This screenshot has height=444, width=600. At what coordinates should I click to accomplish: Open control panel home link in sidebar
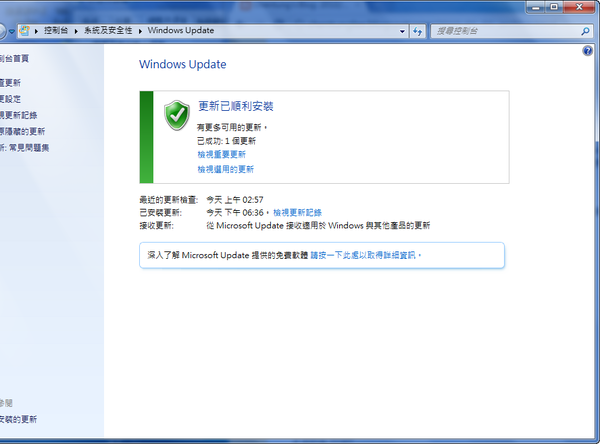14,59
